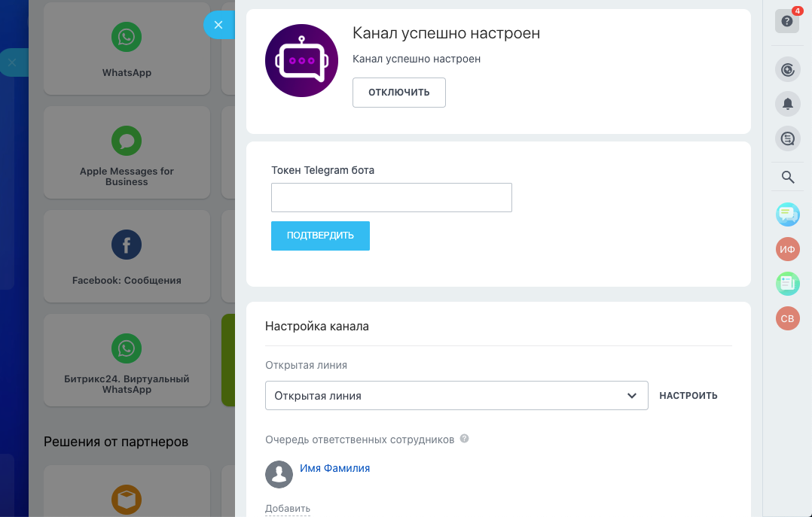The height and width of the screenshot is (517, 812).
Task: Click the notifications bell icon
Action: pyautogui.click(x=788, y=104)
